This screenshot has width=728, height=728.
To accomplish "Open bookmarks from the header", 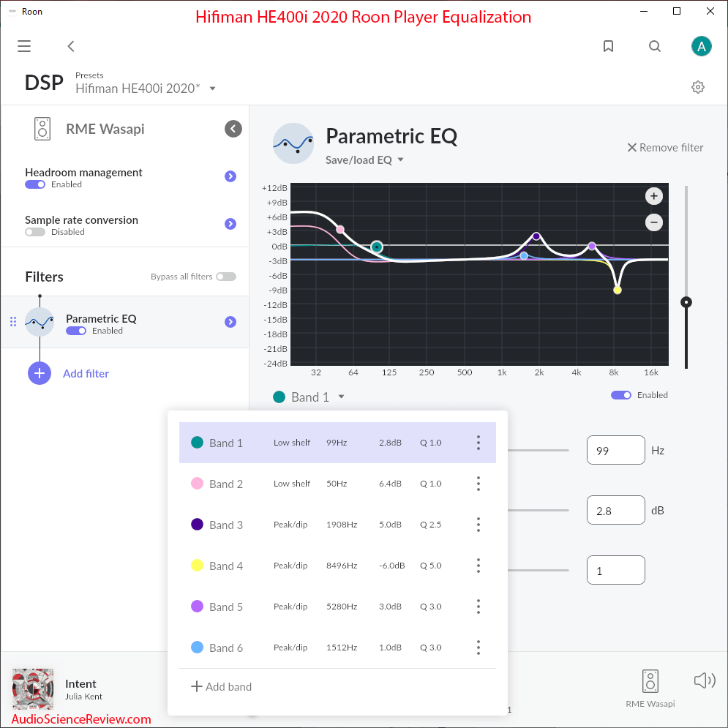I will click(x=608, y=46).
